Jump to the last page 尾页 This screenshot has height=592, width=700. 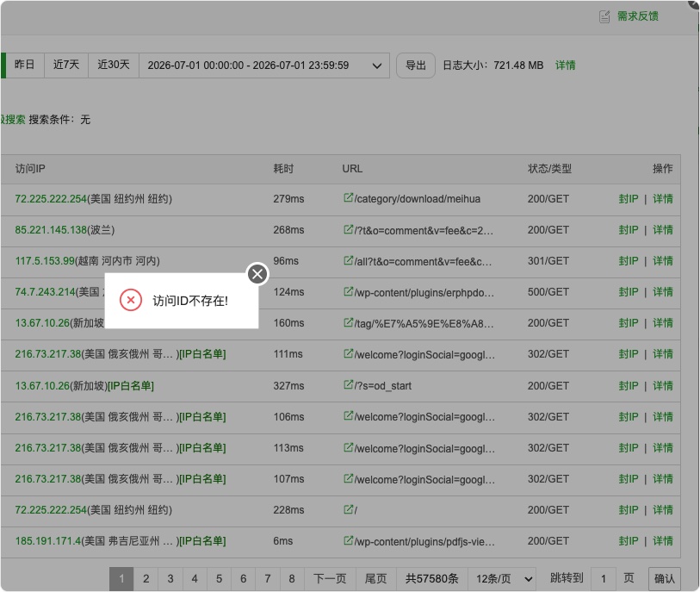point(376,578)
